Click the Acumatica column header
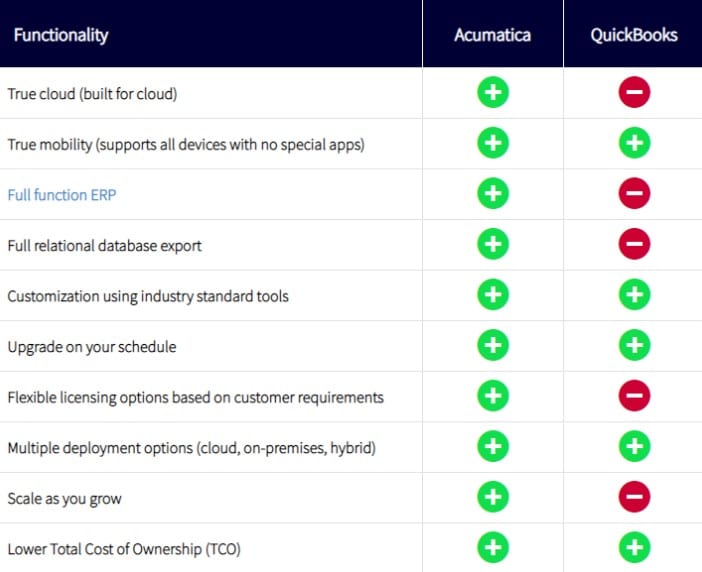 (x=492, y=35)
